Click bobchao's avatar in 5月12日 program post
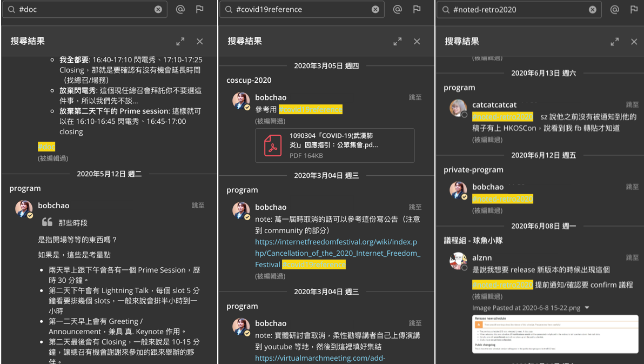 24,209
